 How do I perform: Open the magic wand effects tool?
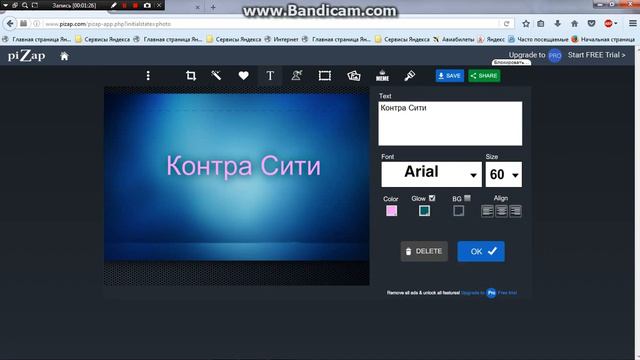click(216, 76)
